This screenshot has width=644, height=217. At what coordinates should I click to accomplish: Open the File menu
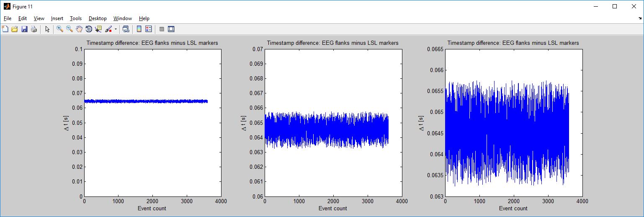[8, 18]
